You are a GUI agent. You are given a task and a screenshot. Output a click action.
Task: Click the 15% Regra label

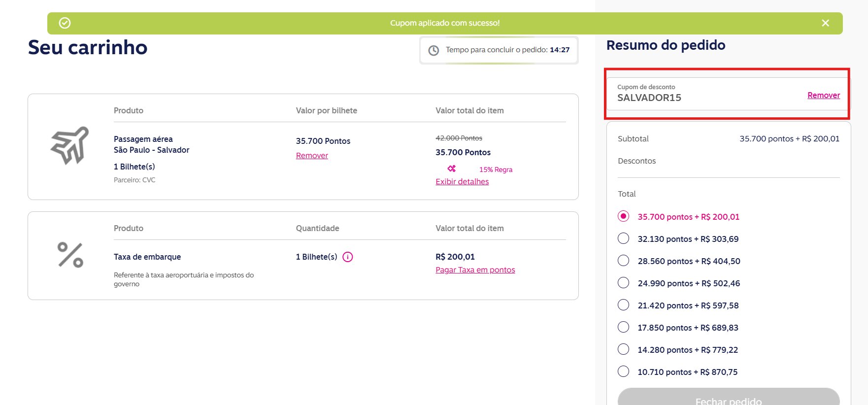[496, 169]
